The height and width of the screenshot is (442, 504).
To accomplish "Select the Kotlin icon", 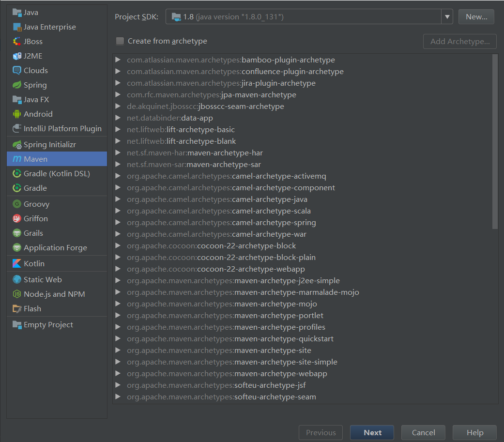I will tap(17, 263).
